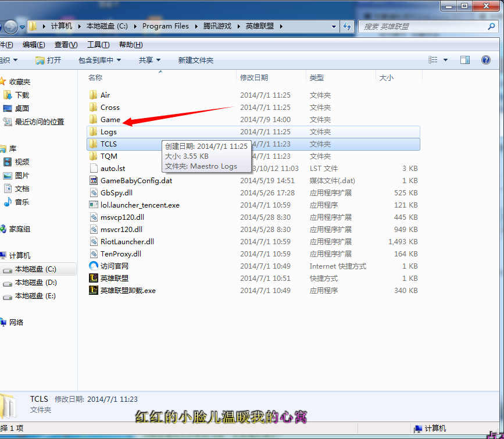Open address bar history dropdown

click(x=334, y=26)
